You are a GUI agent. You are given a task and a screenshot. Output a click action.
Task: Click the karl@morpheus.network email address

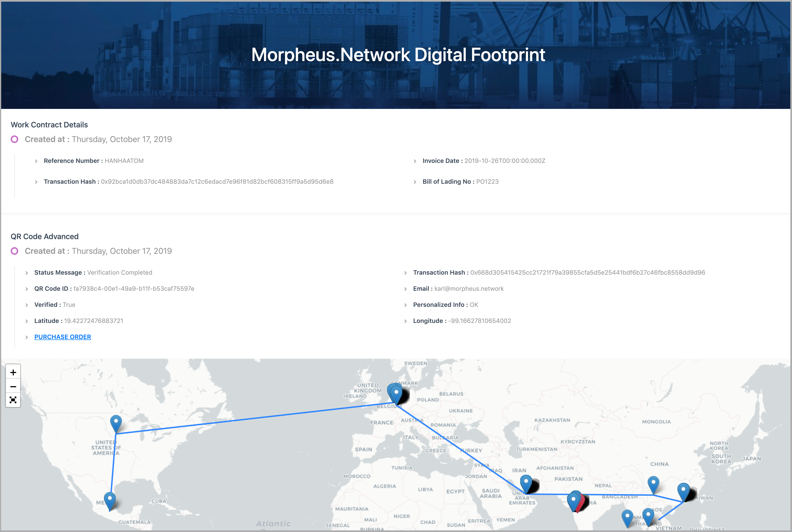(469, 288)
